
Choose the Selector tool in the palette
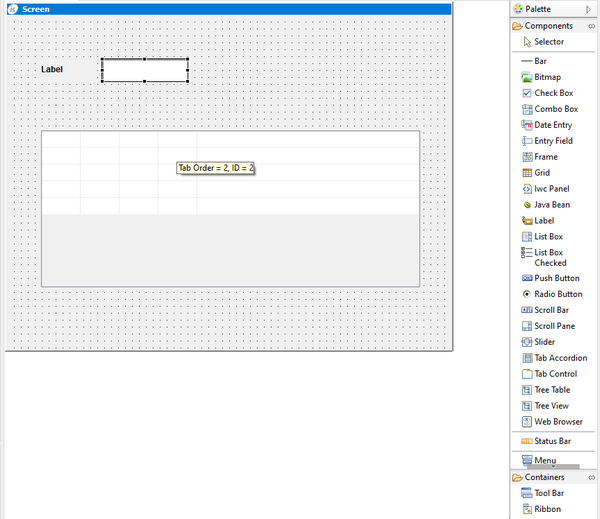click(543, 42)
